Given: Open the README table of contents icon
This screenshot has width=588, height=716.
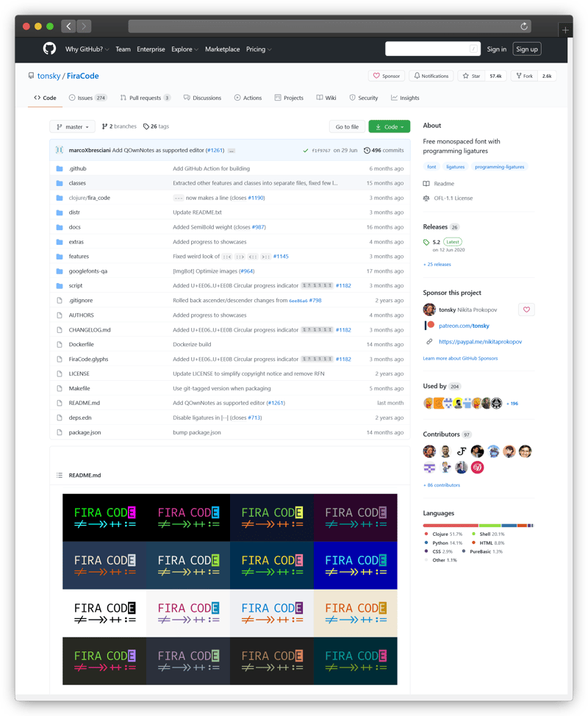Looking at the screenshot, I should pos(60,476).
